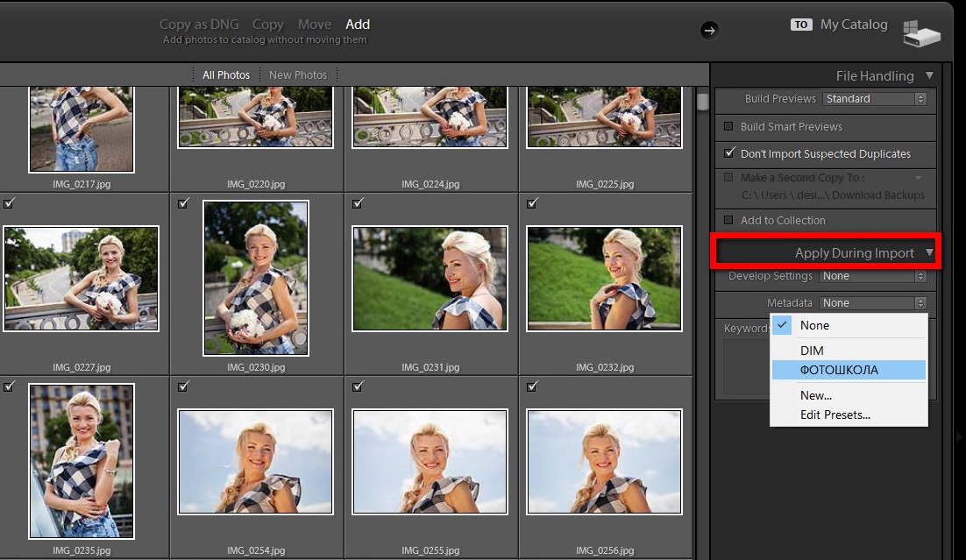
Task: Click the TO badge icon
Action: coord(801,25)
